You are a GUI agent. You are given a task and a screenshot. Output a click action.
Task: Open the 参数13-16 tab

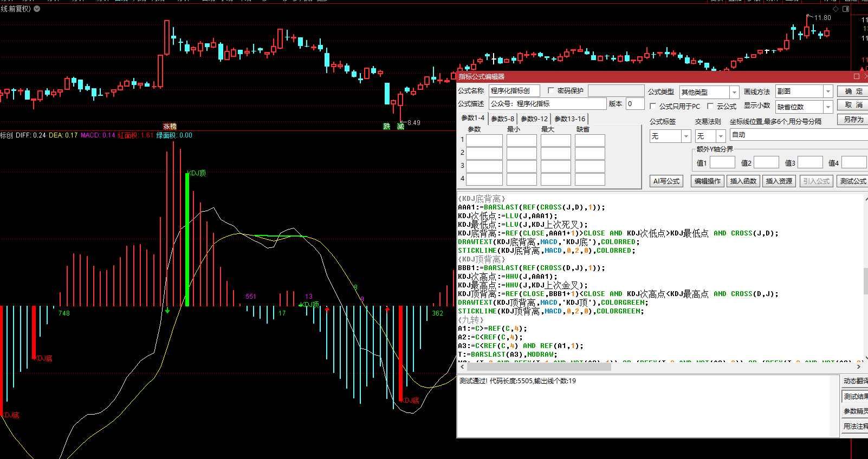pyautogui.click(x=569, y=119)
